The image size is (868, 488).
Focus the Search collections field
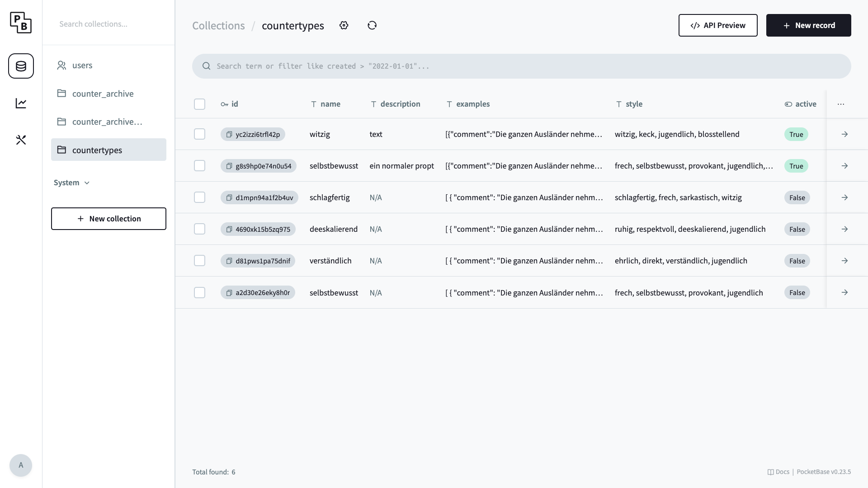[x=108, y=24]
